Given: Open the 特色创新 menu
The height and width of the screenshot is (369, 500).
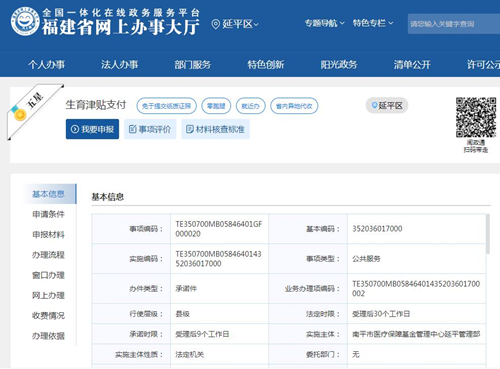Looking at the screenshot, I should [x=266, y=64].
